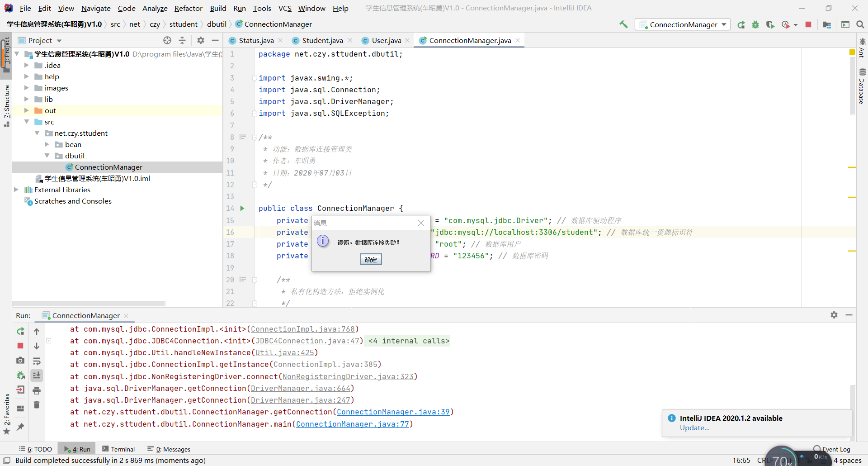
Task: Open the Ant tool window
Action: pos(862,48)
